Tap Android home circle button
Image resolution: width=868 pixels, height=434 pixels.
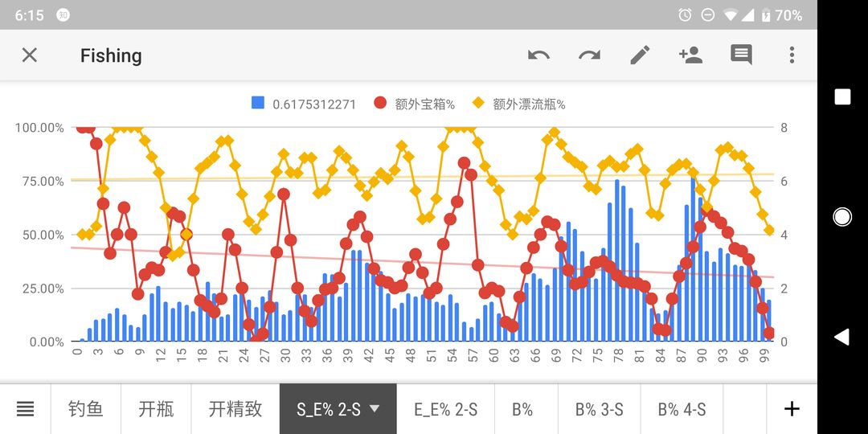tap(842, 217)
